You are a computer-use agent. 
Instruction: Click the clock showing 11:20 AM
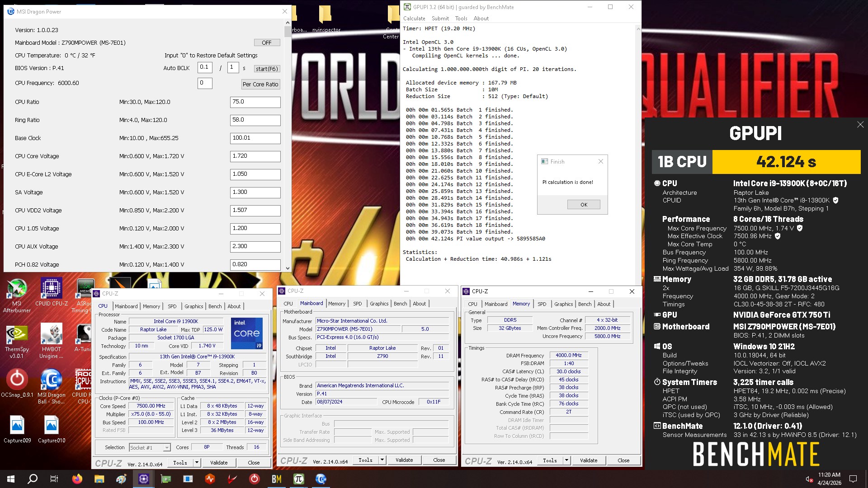[x=829, y=475]
